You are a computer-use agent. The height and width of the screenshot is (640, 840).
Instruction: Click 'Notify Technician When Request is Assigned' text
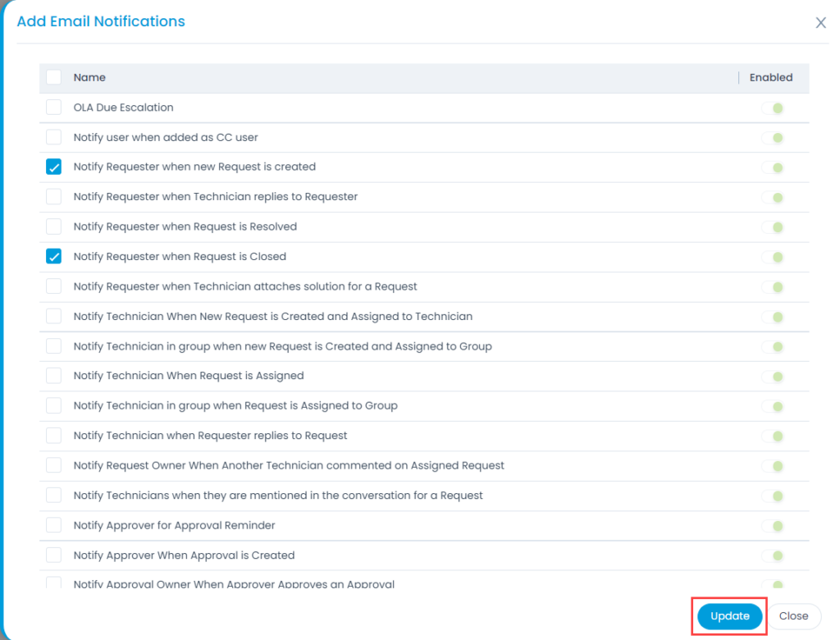click(x=189, y=376)
